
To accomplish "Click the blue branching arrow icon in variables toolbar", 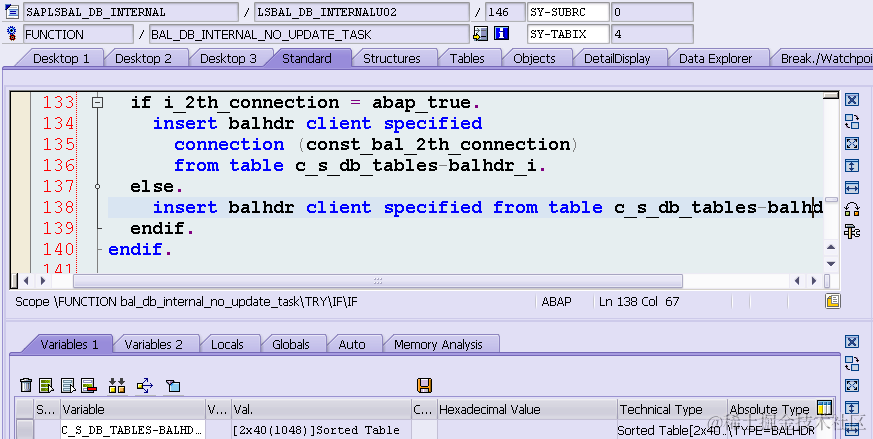I will (x=144, y=385).
